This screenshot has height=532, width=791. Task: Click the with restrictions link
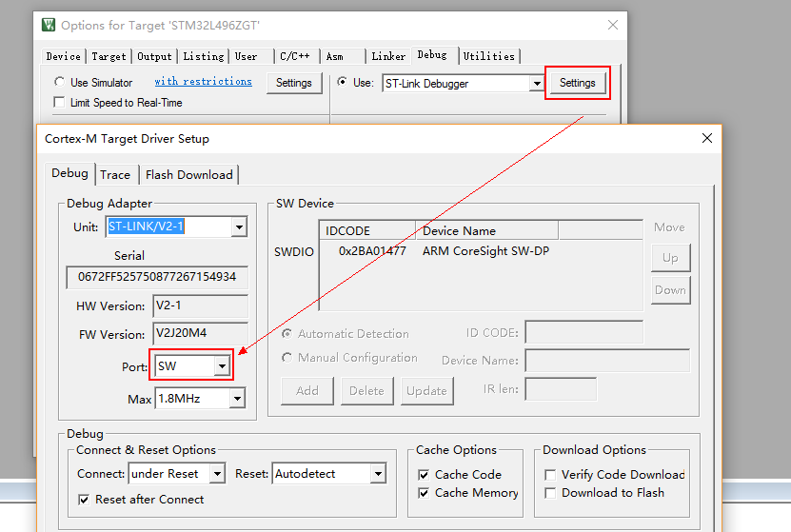pos(203,82)
